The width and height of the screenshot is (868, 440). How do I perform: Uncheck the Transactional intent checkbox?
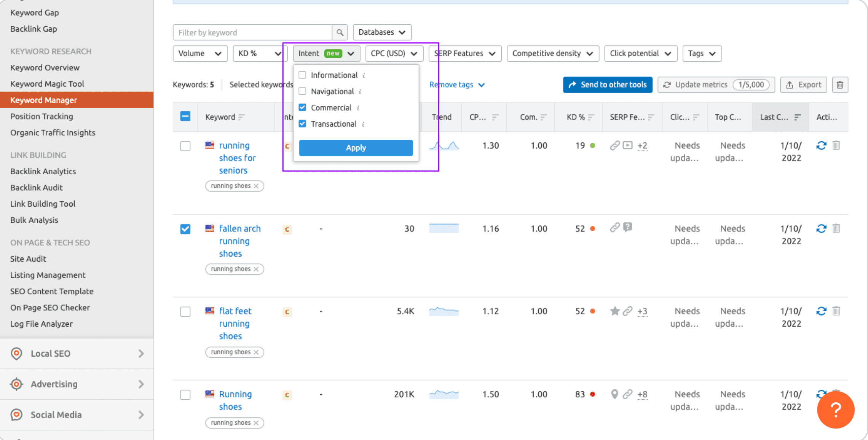pos(302,124)
